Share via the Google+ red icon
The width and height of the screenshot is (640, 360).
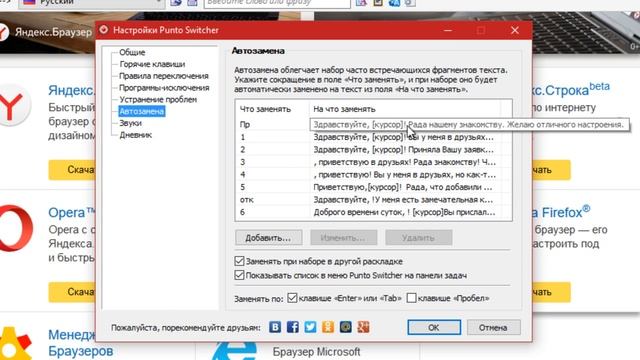tap(363, 327)
